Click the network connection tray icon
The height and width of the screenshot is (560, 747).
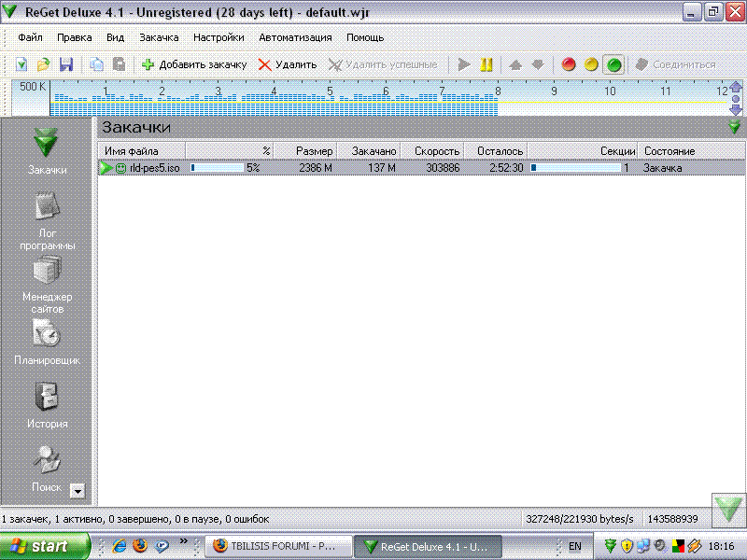pyautogui.click(x=642, y=546)
